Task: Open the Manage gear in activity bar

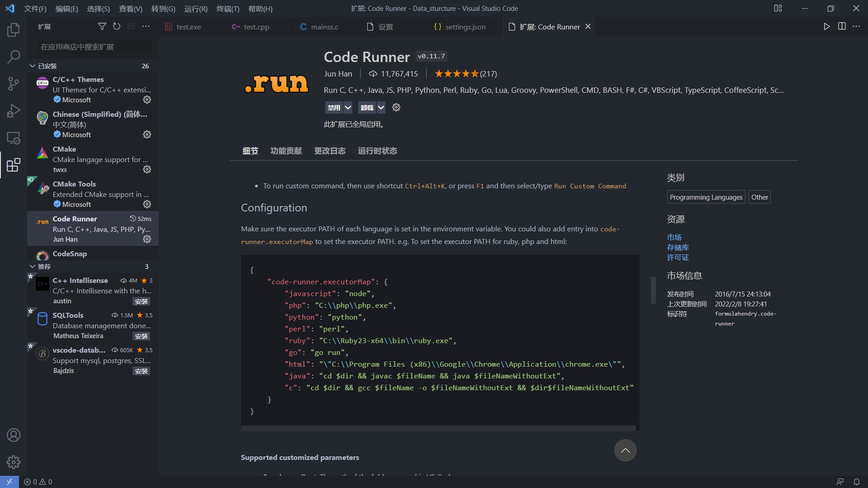Action: pyautogui.click(x=14, y=462)
